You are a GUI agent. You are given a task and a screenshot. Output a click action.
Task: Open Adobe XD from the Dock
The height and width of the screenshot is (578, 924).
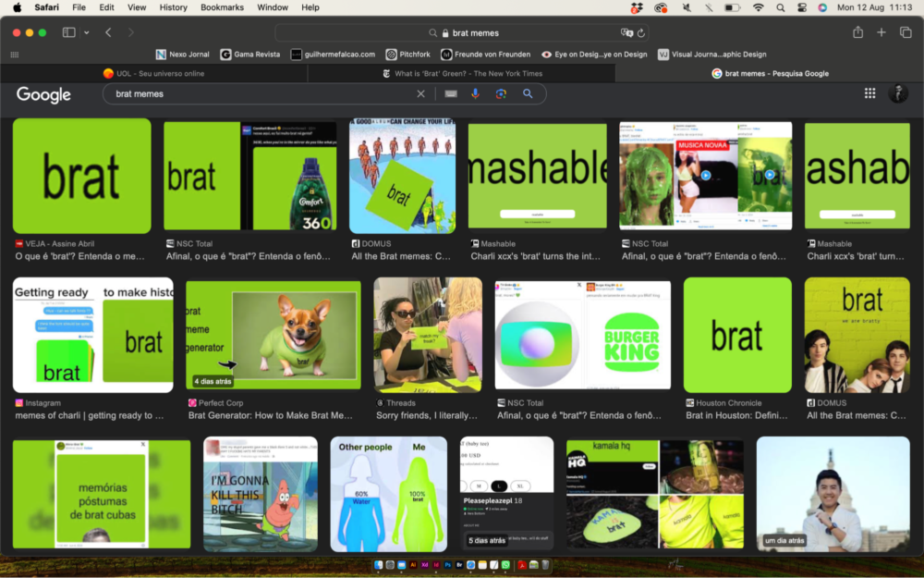425,565
